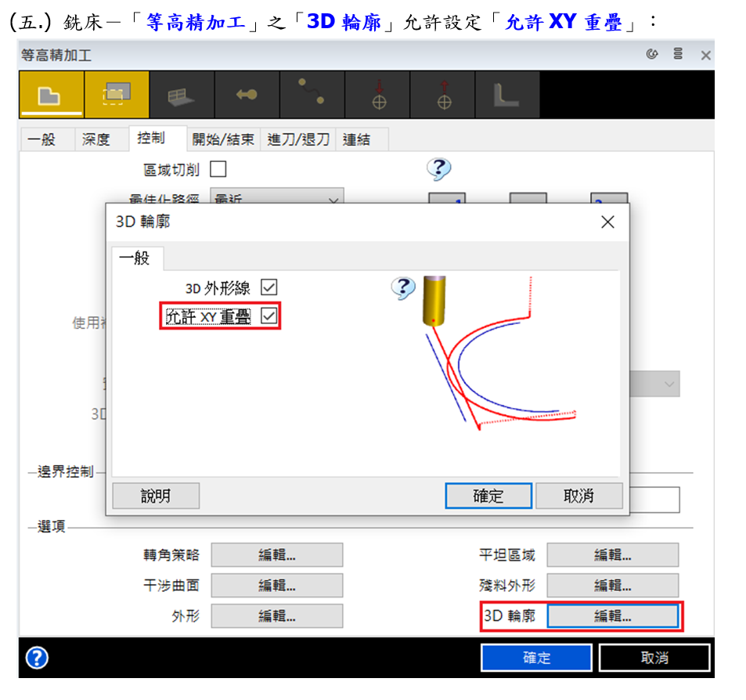Click the first yellow toolpath shape icon
The image size is (746, 700).
click(x=51, y=95)
